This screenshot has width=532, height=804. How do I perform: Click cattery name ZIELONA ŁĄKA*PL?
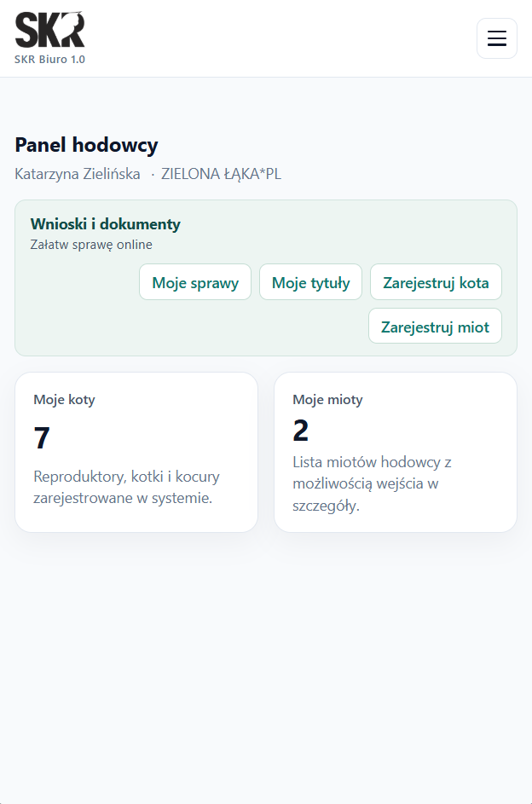coord(220,174)
